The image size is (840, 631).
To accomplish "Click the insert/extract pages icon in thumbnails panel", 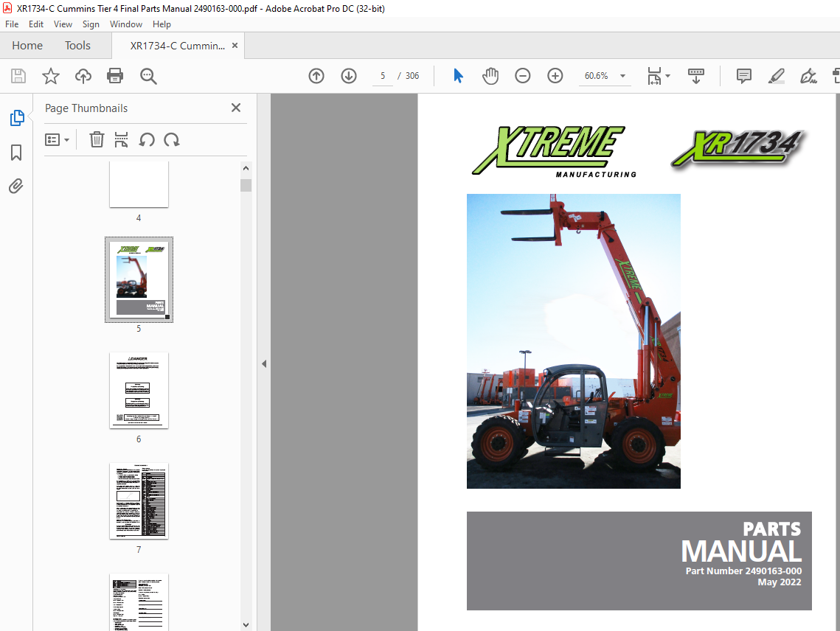I will coord(122,140).
